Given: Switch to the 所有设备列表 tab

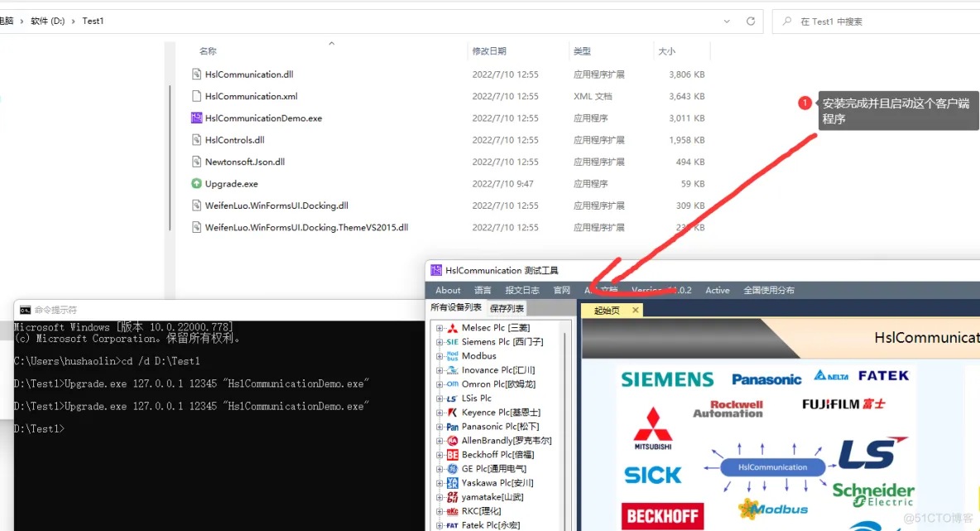Looking at the screenshot, I should click(x=455, y=307).
